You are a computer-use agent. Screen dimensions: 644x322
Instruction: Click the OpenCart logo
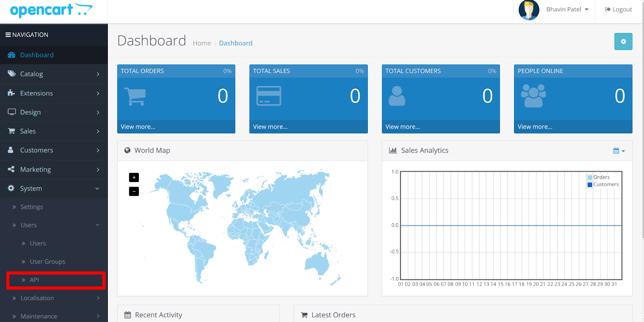click(x=51, y=10)
